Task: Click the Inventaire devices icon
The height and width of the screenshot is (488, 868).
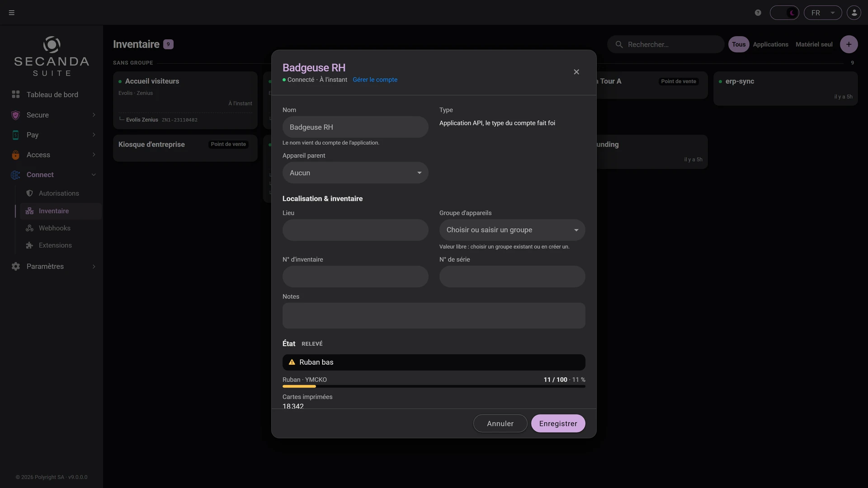Action: 29,211
